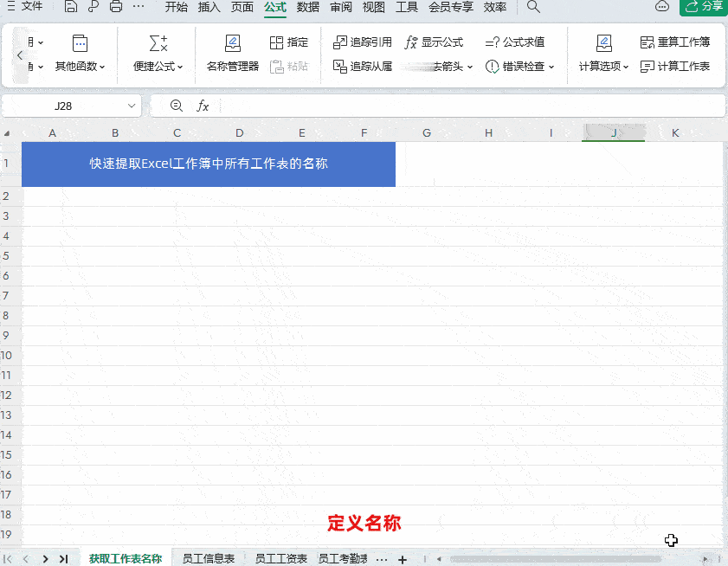Screen dimensions: 728x566
Task: Select row 5 header
Action: point(6,256)
